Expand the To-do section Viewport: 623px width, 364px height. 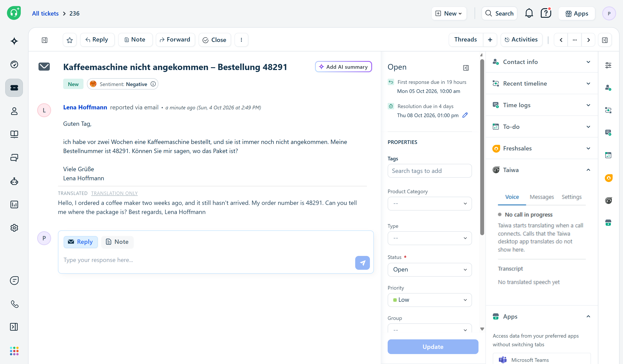542,127
